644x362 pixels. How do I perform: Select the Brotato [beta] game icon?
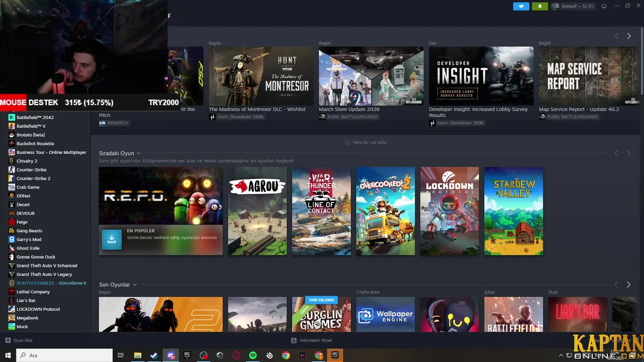[12, 135]
